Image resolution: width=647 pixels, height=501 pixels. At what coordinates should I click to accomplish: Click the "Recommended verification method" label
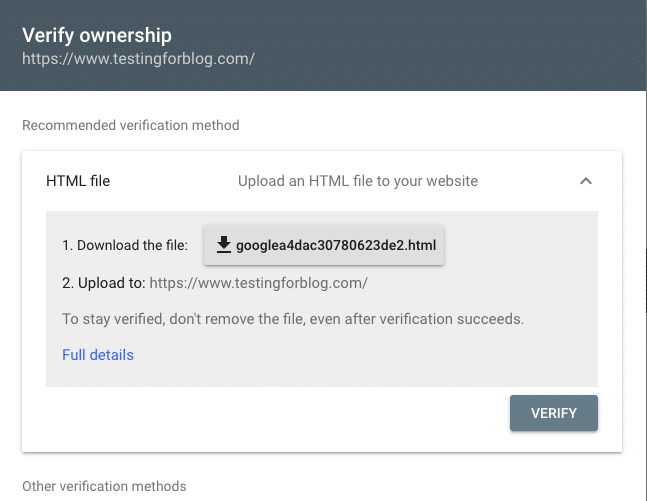click(x=130, y=126)
